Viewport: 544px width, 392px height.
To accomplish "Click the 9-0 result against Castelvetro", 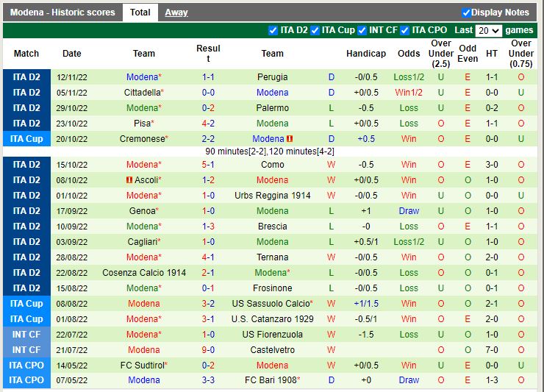I will point(208,350).
